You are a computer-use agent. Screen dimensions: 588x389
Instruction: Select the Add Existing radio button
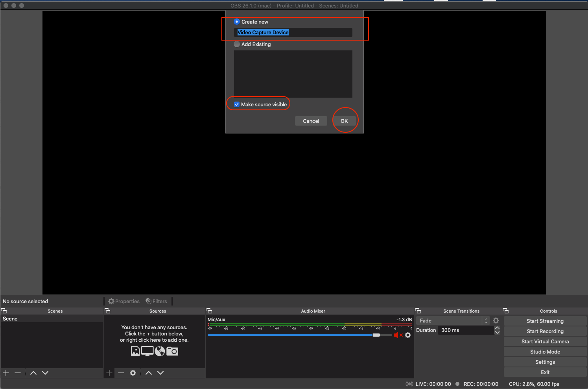(237, 44)
